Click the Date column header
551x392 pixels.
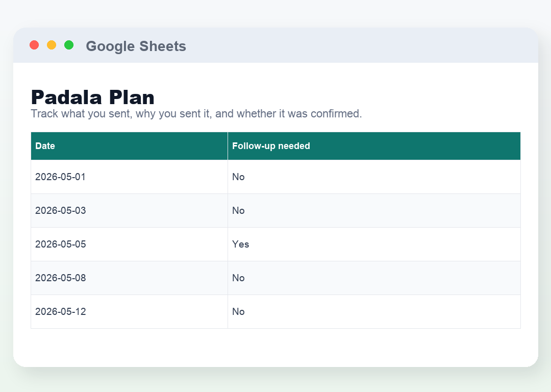(129, 146)
